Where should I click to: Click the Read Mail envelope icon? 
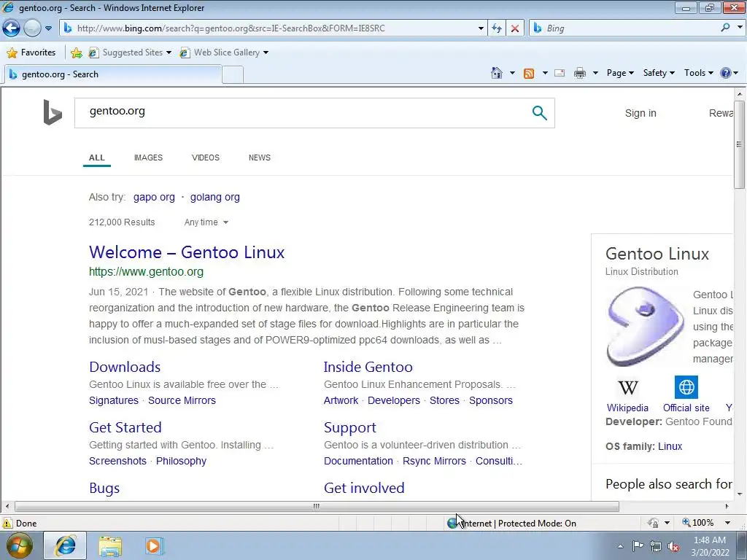(x=560, y=73)
